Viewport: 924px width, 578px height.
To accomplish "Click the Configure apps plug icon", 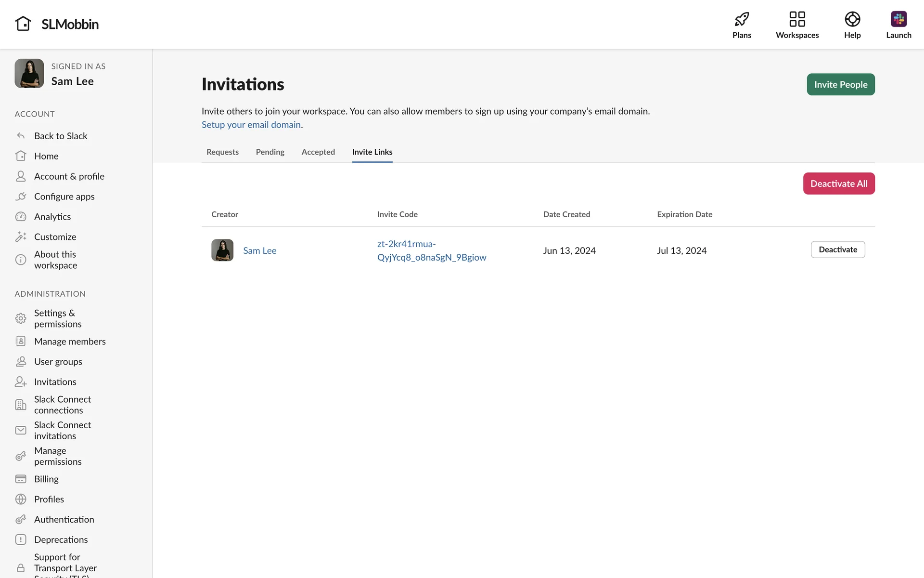I will tap(21, 197).
